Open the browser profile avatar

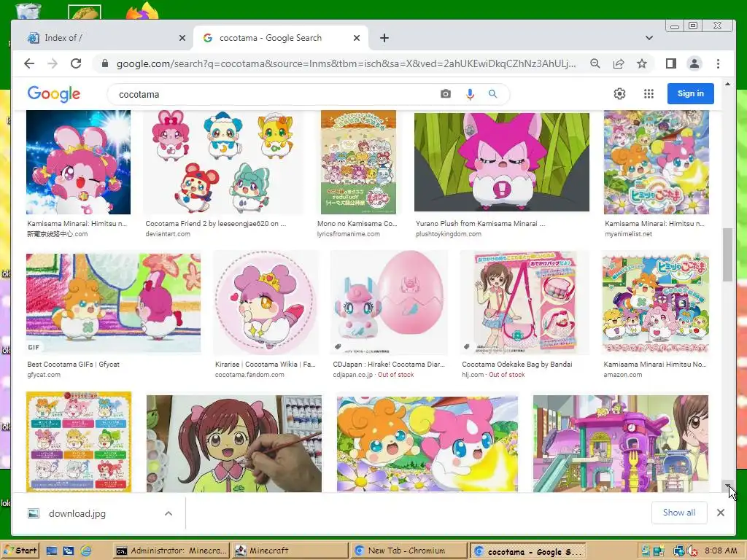click(x=694, y=63)
